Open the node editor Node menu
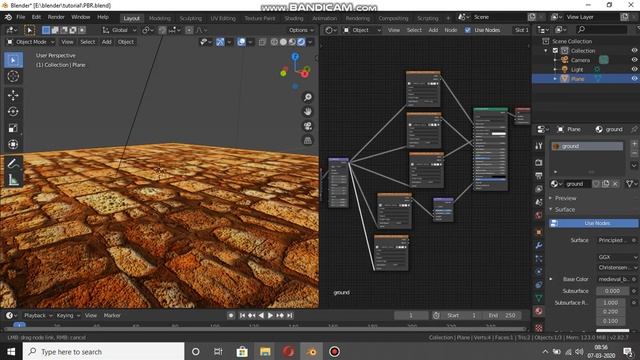 (451, 30)
